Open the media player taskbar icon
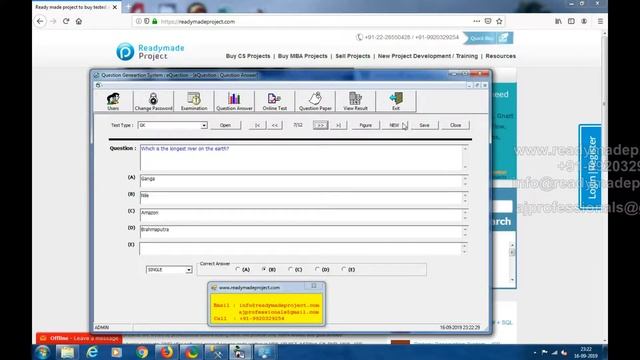640x360 pixels. coord(117,352)
